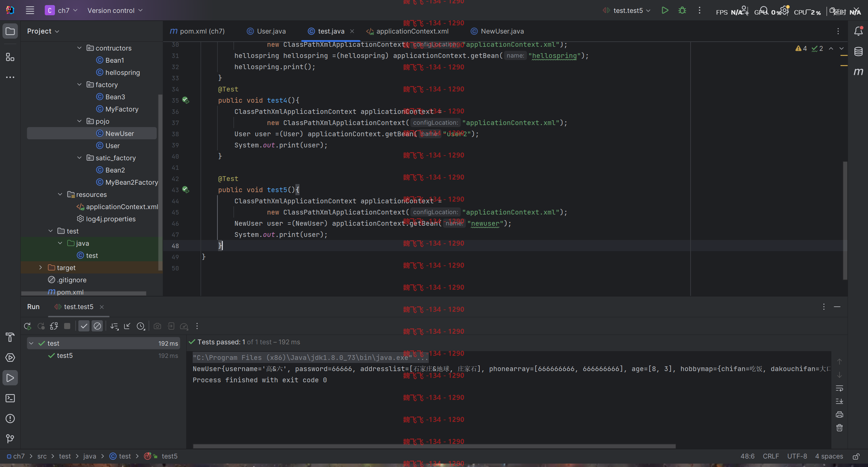Toggle Show Passed tests checkmark button
The height and width of the screenshot is (467, 868).
[x=84, y=326]
